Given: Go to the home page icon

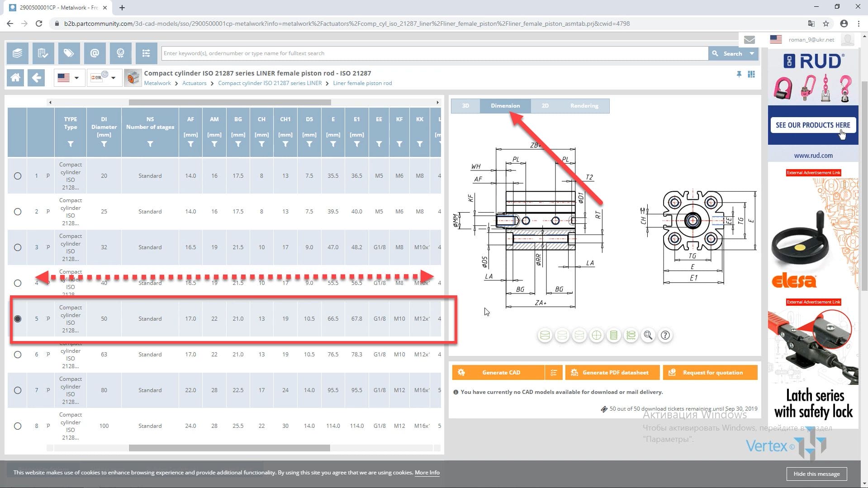Looking at the screenshot, I should point(15,77).
